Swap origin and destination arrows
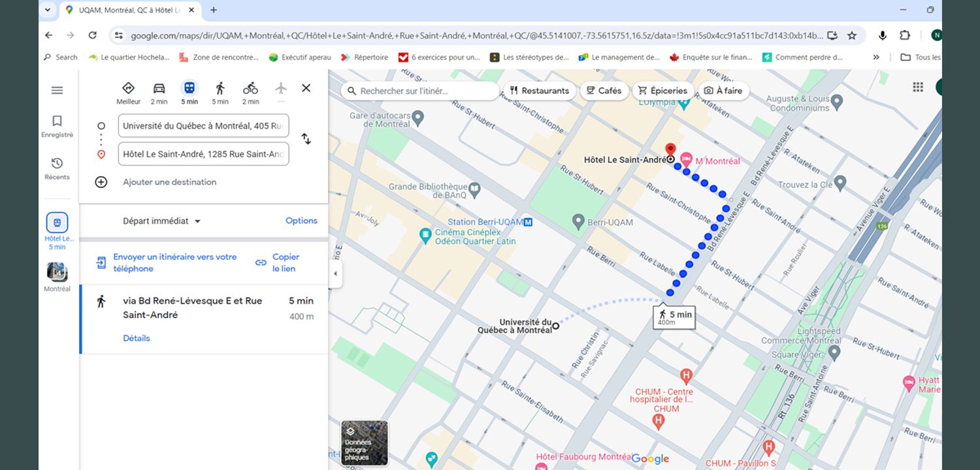980x470 pixels. [306, 139]
